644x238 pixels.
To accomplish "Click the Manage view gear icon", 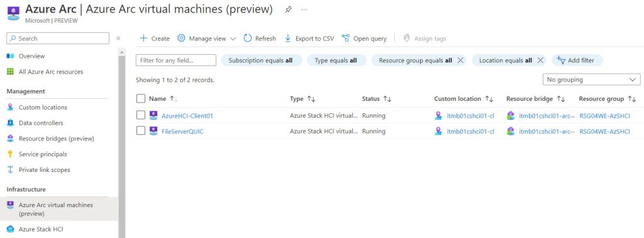I will (x=181, y=38).
